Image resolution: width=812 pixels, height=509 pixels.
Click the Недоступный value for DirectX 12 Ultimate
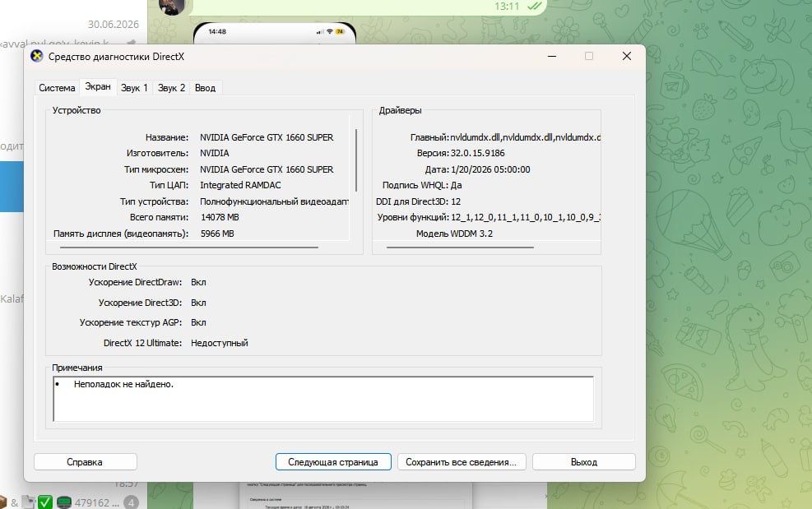[x=220, y=343]
